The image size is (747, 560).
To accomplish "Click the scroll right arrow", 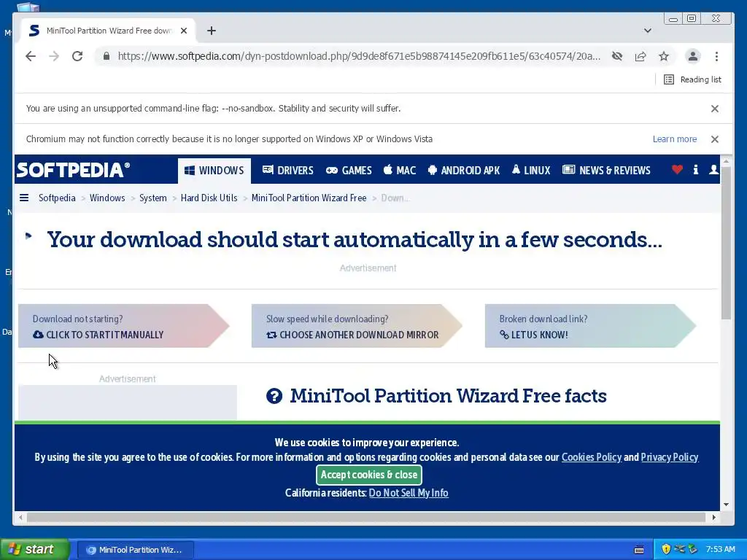I will [713, 517].
